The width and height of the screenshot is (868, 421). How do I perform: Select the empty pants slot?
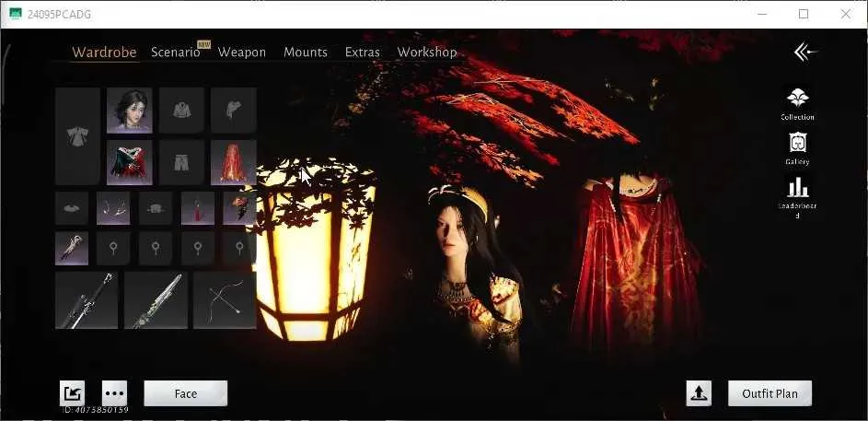click(x=181, y=162)
